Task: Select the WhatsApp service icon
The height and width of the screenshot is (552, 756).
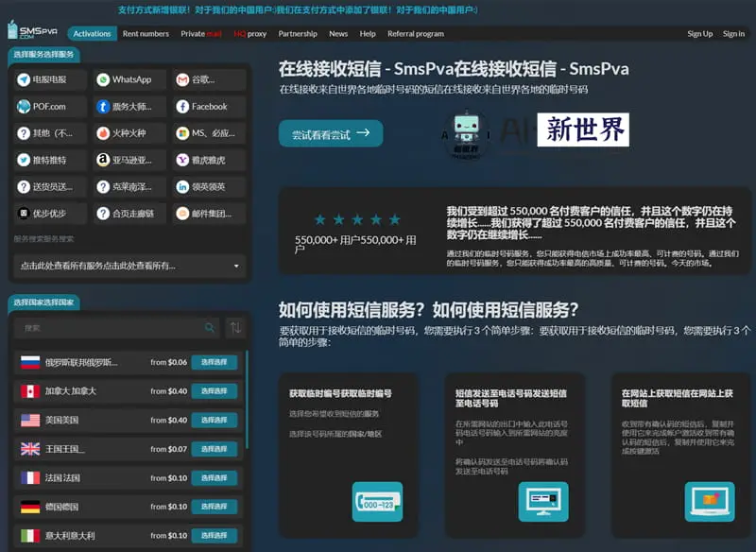Action: 104,79
